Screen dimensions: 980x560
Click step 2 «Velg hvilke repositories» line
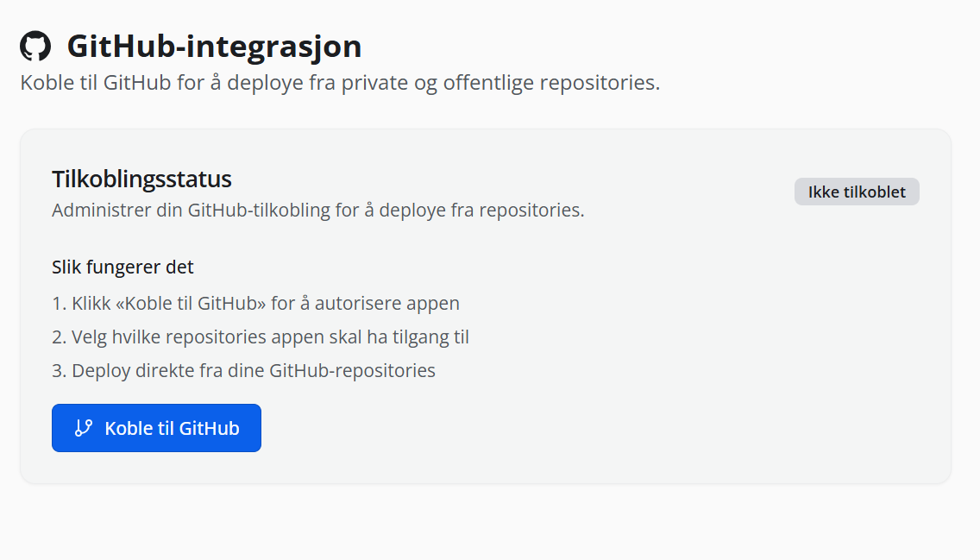261,337
